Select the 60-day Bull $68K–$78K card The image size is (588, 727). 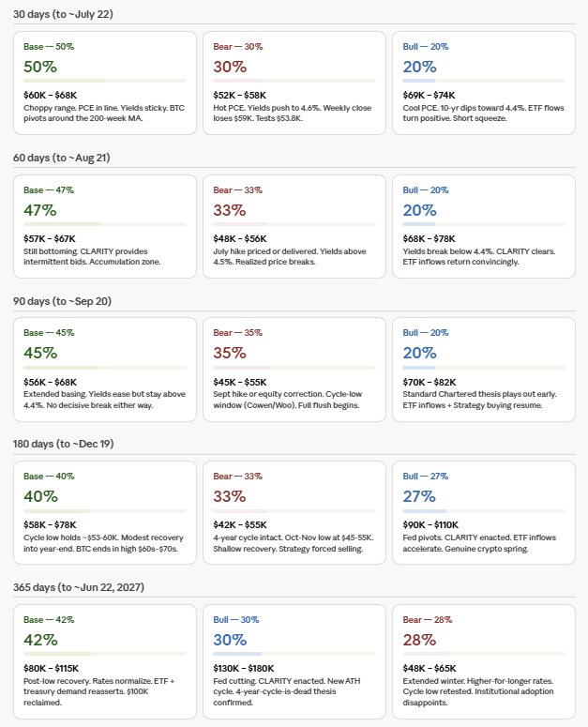click(484, 227)
